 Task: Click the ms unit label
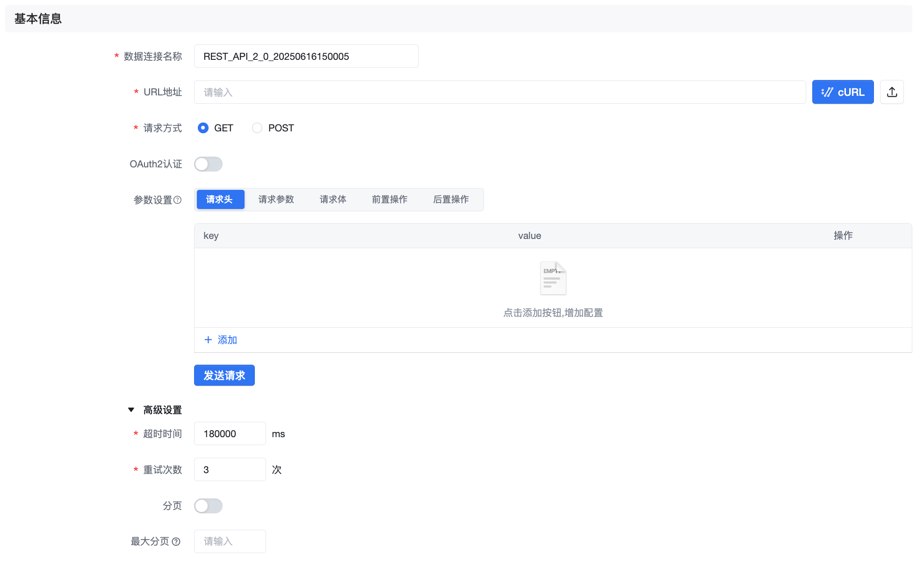278,434
